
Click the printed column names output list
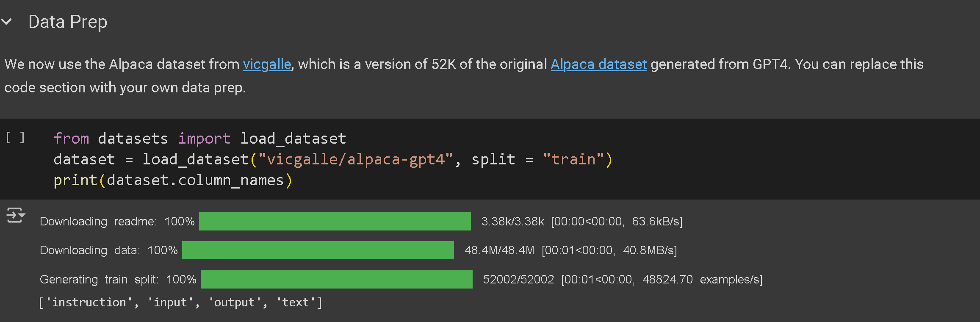(180, 303)
